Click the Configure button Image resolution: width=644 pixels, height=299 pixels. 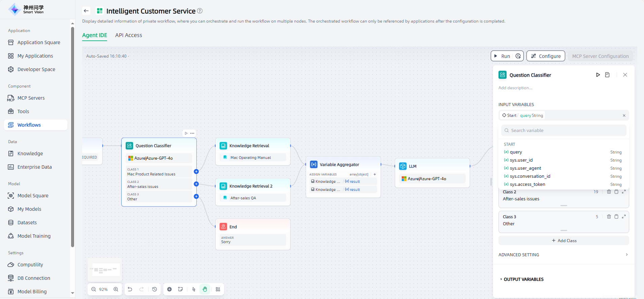[x=546, y=56]
